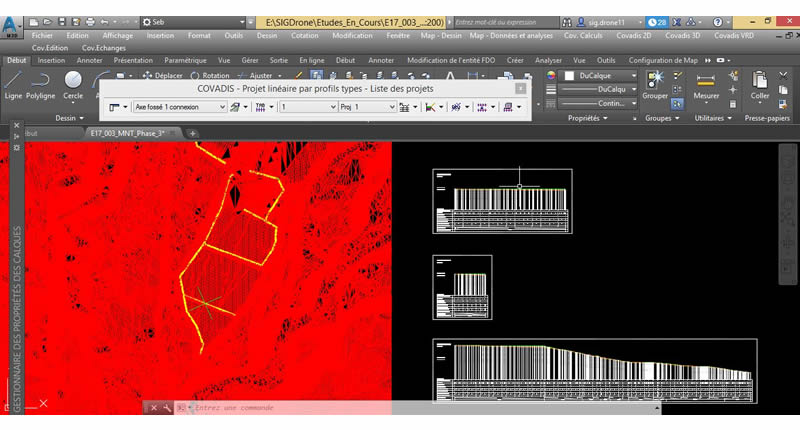Open the Fichier menu
Viewport: 800px width, 430px height.
tap(42, 36)
